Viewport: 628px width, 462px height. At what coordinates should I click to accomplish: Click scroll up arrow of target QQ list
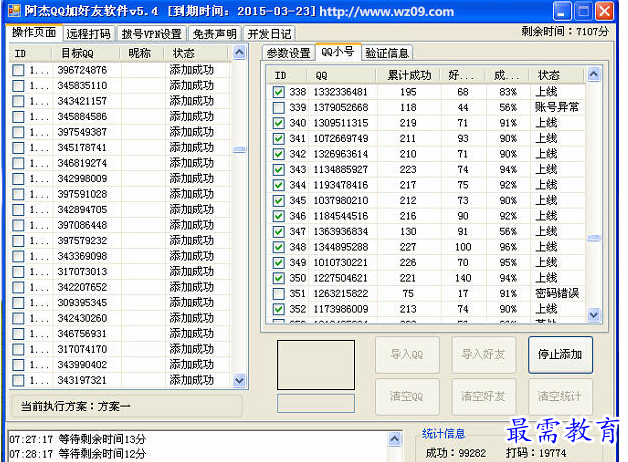[x=239, y=52]
